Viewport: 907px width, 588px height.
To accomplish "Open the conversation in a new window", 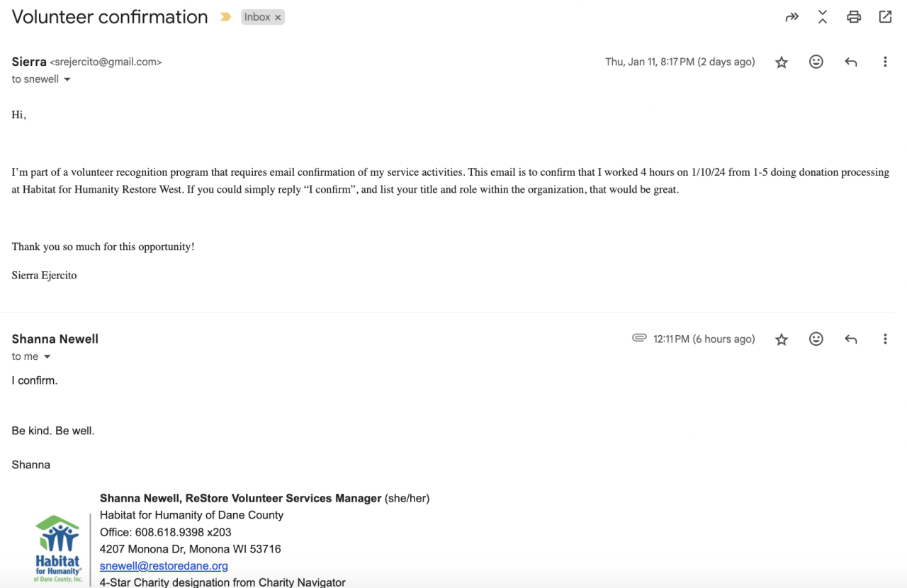I will [885, 17].
